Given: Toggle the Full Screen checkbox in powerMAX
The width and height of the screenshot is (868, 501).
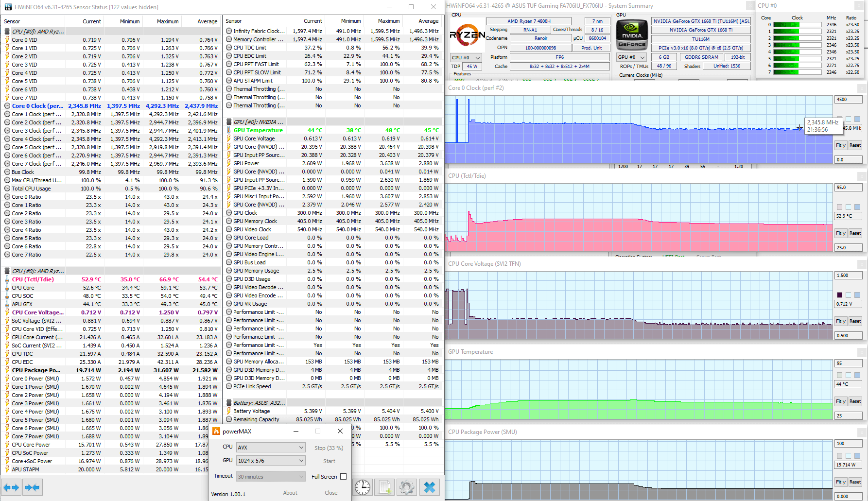Looking at the screenshot, I should [344, 477].
